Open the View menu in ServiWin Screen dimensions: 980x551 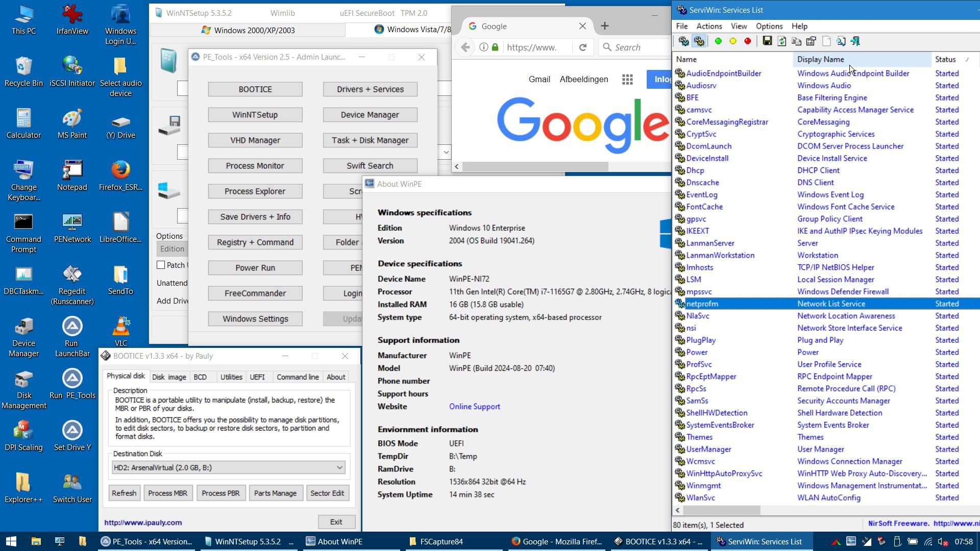[x=739, y=26]
